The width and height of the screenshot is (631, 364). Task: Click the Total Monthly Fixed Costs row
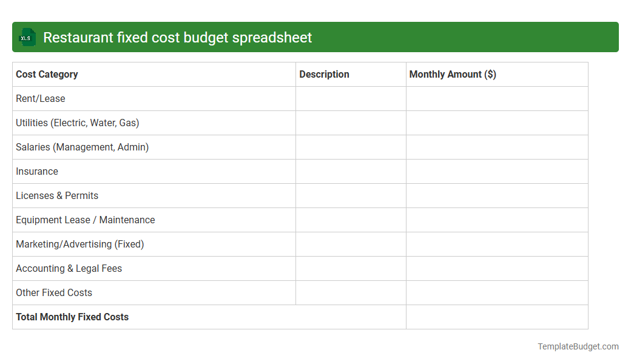point(72,317)
